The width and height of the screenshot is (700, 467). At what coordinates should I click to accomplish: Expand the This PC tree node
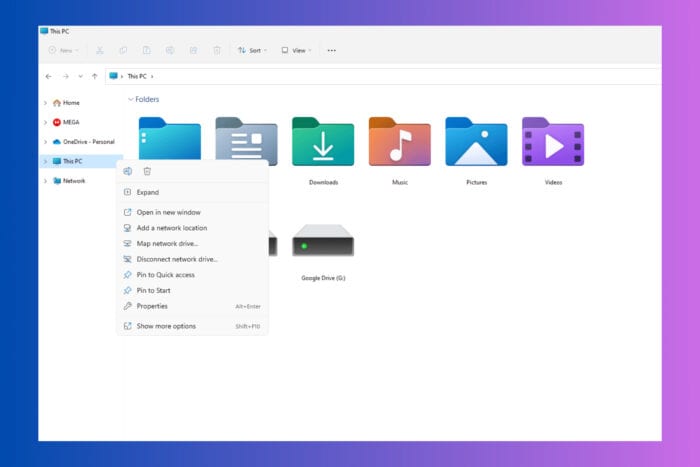coord(45,161)
